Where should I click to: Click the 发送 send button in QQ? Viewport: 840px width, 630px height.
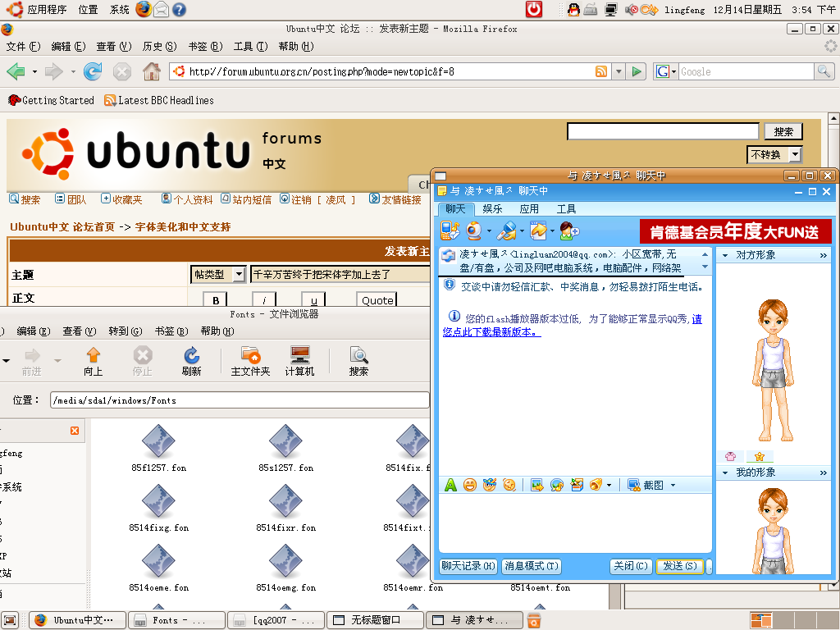pyautogui.click(x=679, y=566)
